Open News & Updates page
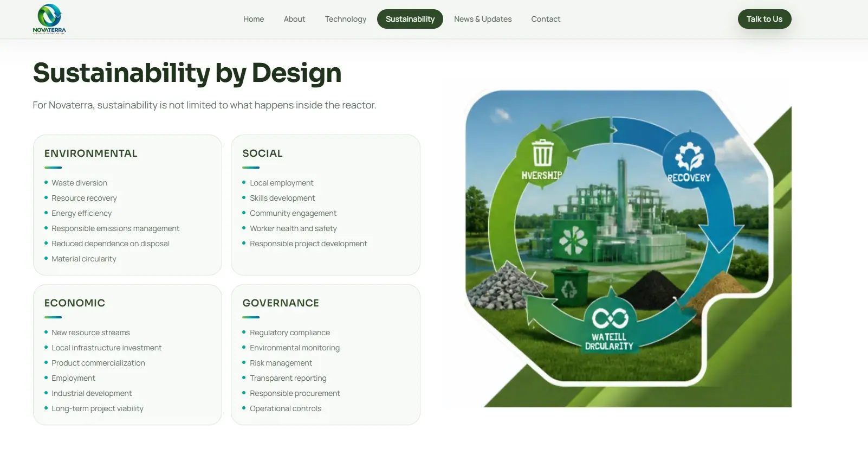 (483, 19)
